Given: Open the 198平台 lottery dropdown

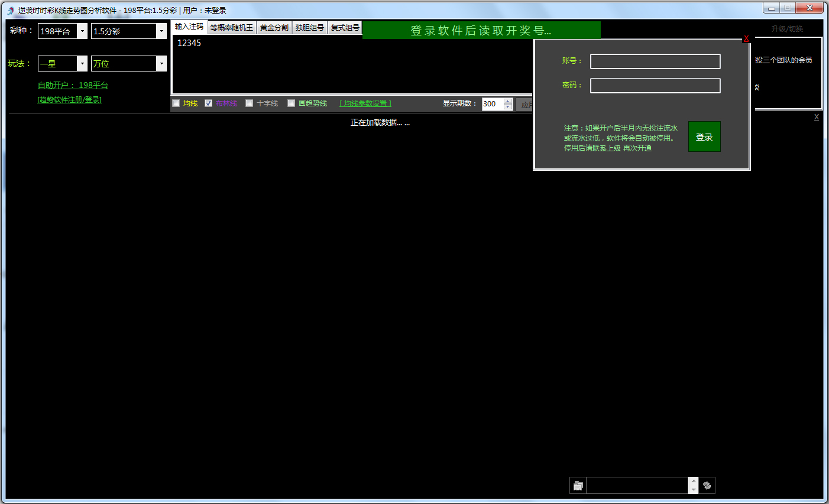Looking at the screenshot, I should coord(82,31).
